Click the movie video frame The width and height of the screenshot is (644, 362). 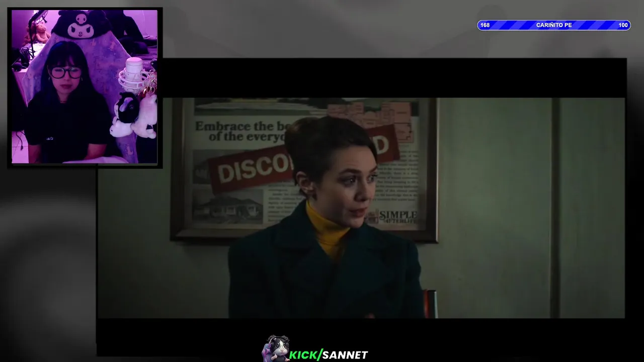(x=361, y=208)
